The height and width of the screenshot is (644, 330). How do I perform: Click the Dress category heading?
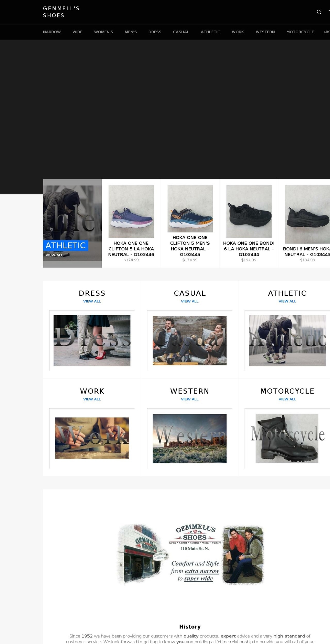92,293
